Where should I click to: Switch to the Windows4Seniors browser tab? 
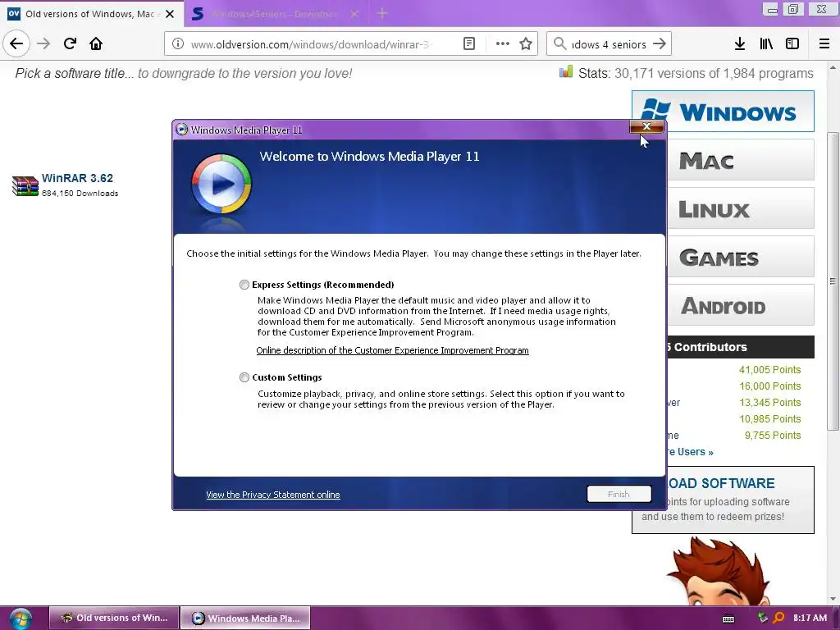276,14
